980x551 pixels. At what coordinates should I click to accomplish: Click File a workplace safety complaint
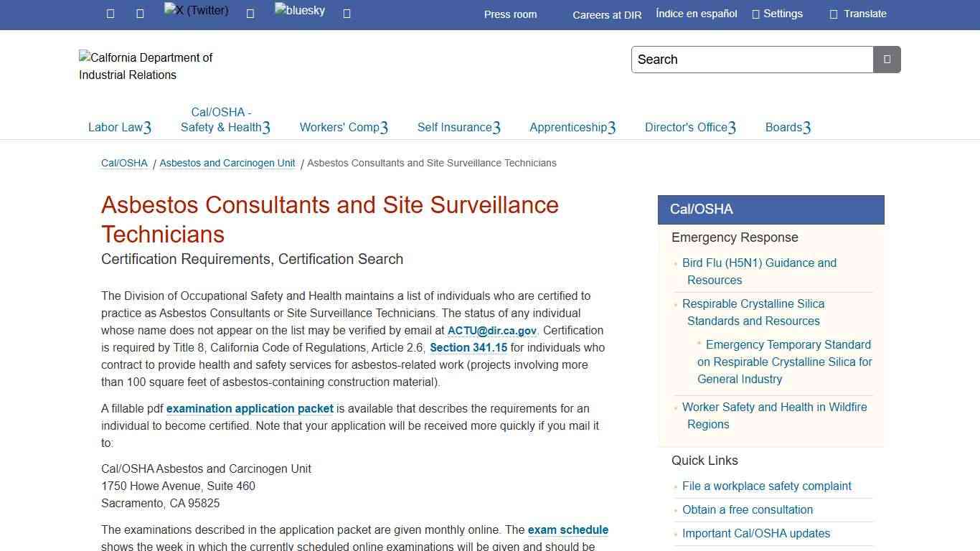coord(766,486)
